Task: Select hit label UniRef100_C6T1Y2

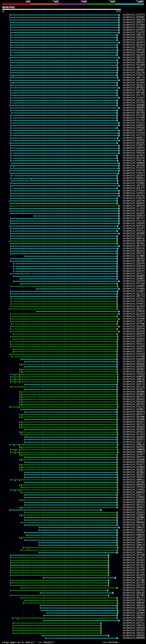Action: [134, 40]
